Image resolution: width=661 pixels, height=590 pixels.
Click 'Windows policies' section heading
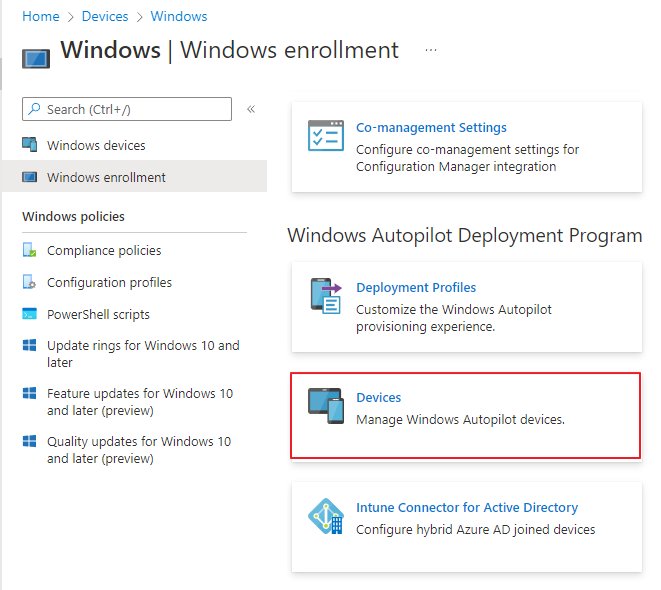(x=73, y=216)
